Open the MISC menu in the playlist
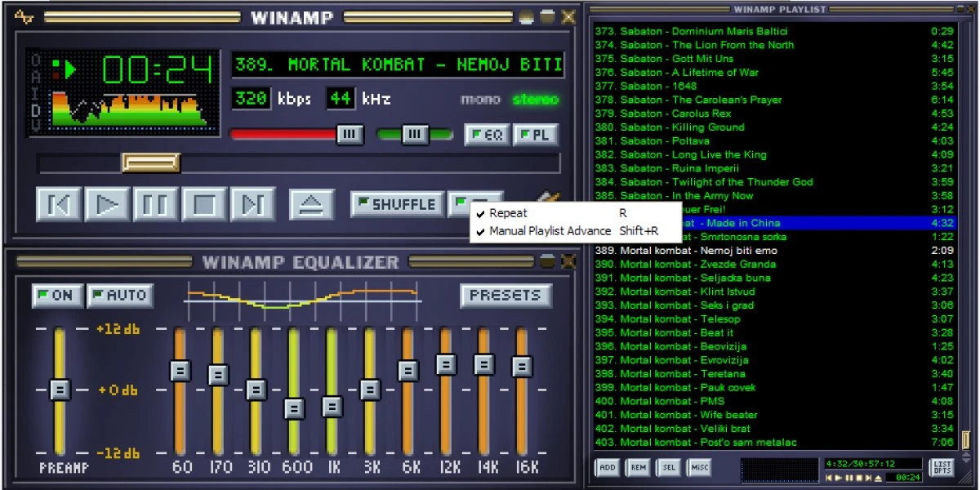980x490 pixels. (699, 467)
